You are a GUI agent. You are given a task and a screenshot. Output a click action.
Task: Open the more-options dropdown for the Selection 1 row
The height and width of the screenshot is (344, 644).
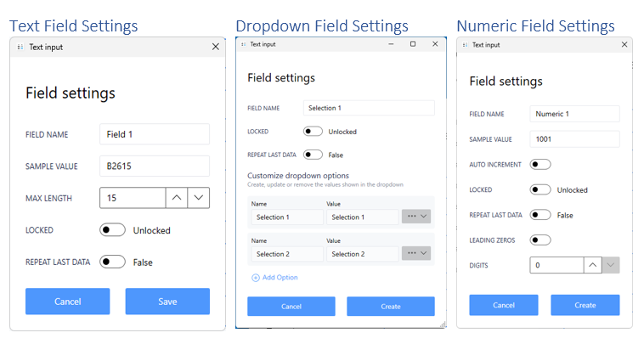tap(416, 217)
